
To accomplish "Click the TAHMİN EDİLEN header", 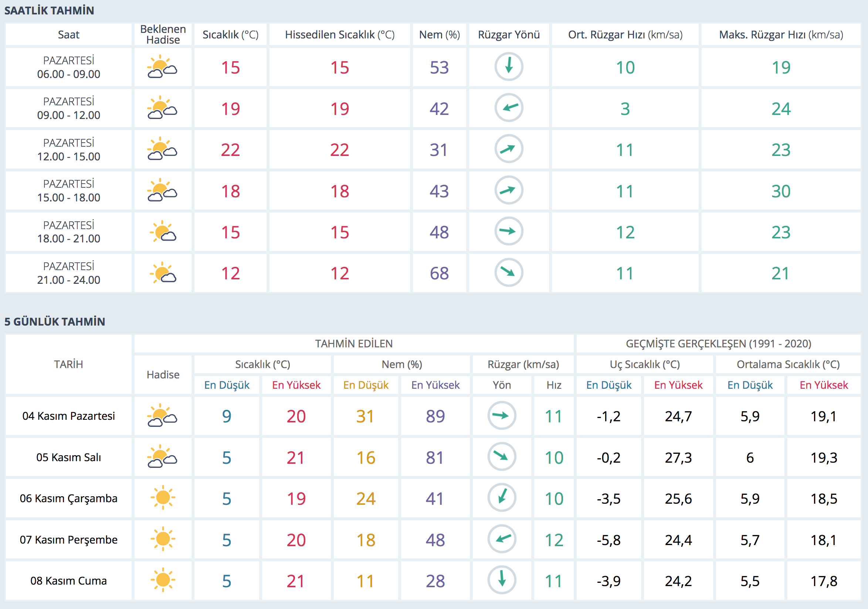I will (x=353, y=343).
